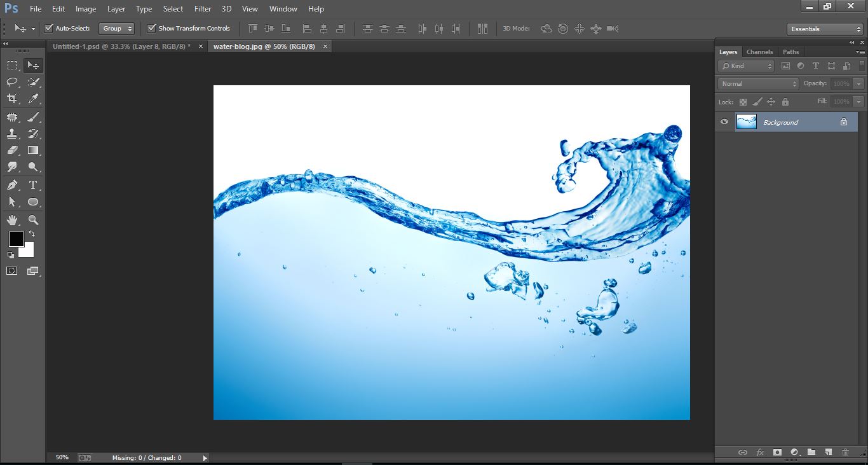Create a new adjustment layer
The width and height of the screenshot is (868, 465).
click(794, 452)
